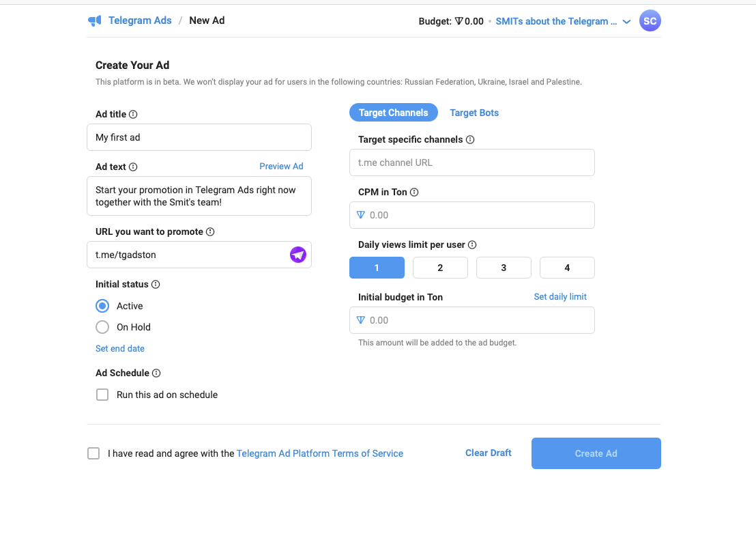Click the Telegram Ads megaphone logo icon
The height and width of the screenshot is (538, 756).
pos(94,20)
